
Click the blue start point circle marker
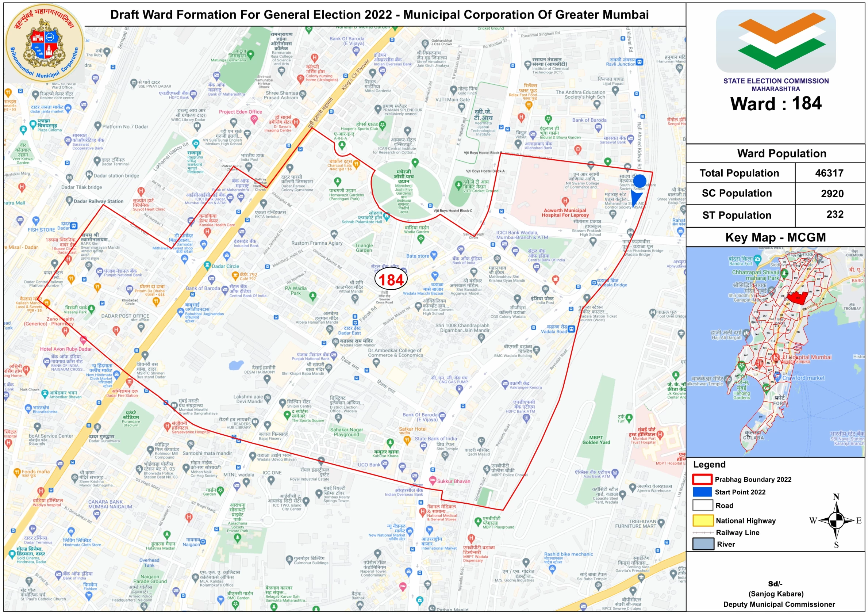click(x=639, y=181)
